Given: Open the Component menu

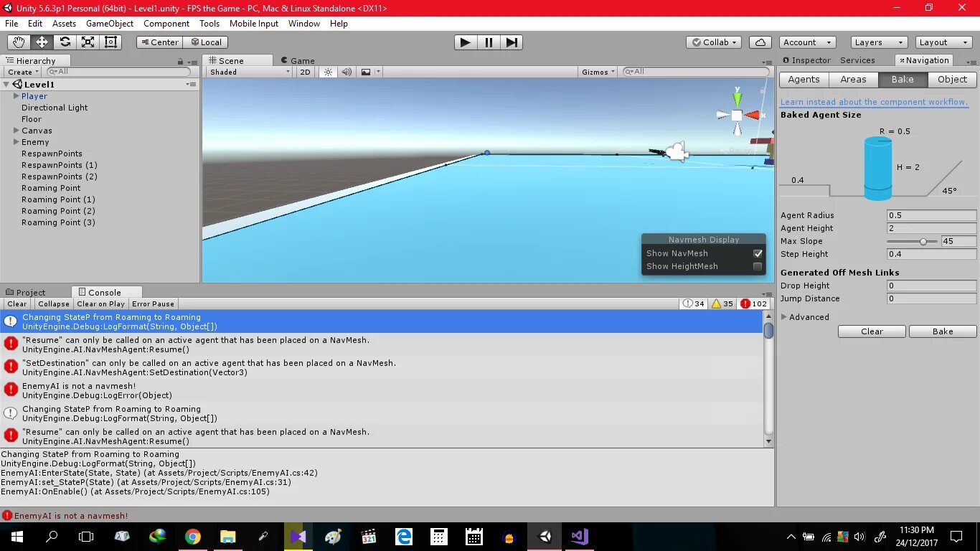Looking at the screenshot, I should click(166, 24).
